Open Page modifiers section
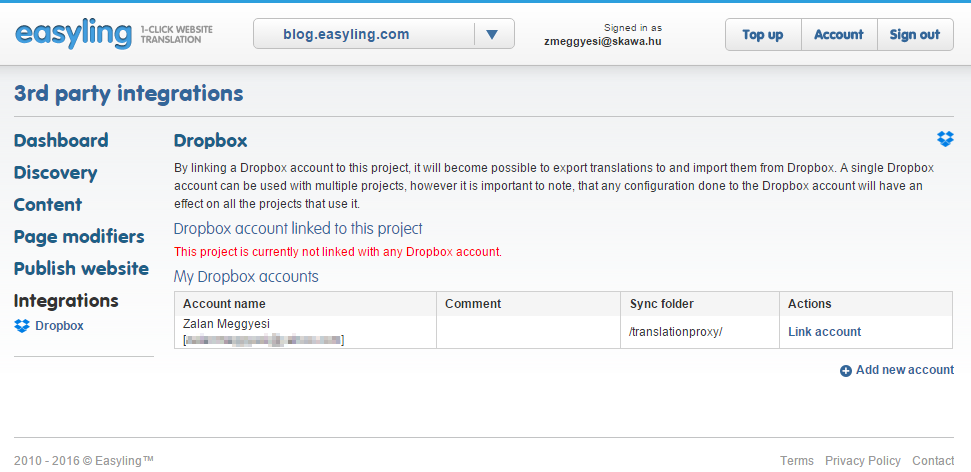Viewport: 971px width, 472px height. click(79, 237)
